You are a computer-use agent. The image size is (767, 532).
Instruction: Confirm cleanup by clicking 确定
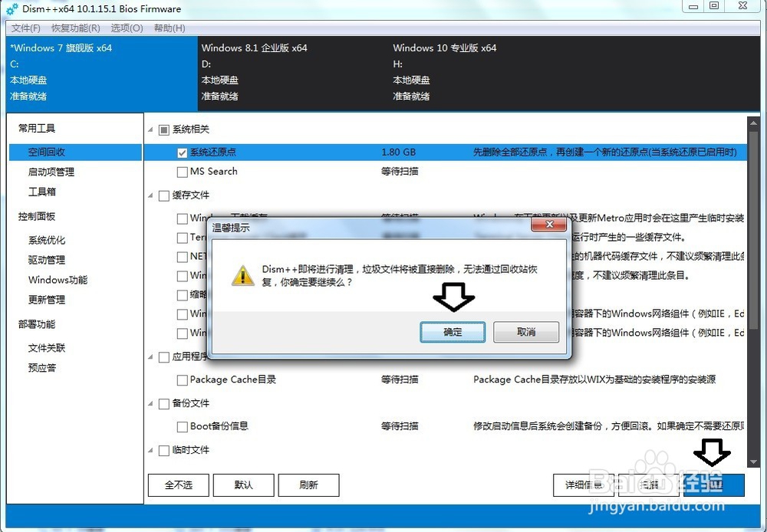453,332
